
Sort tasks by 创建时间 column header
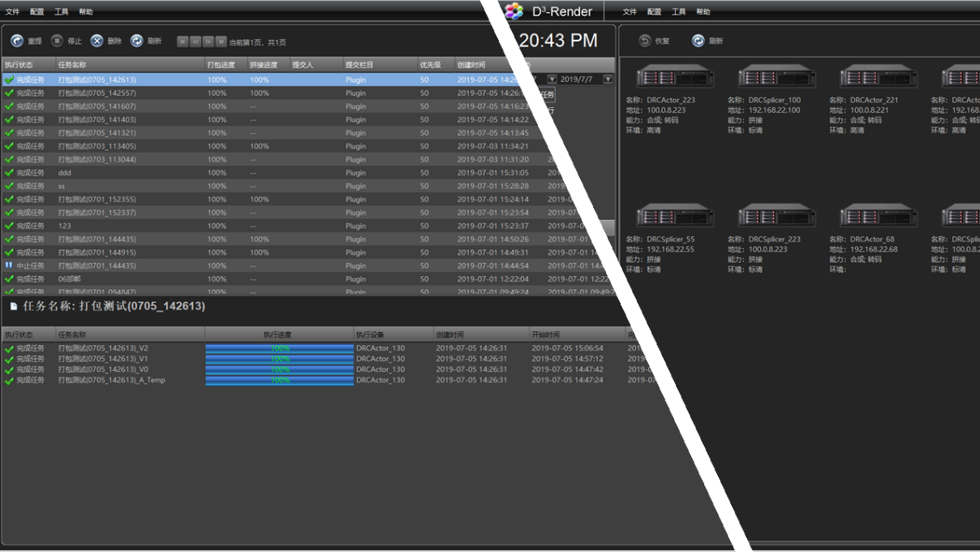(x=471, y=64)
